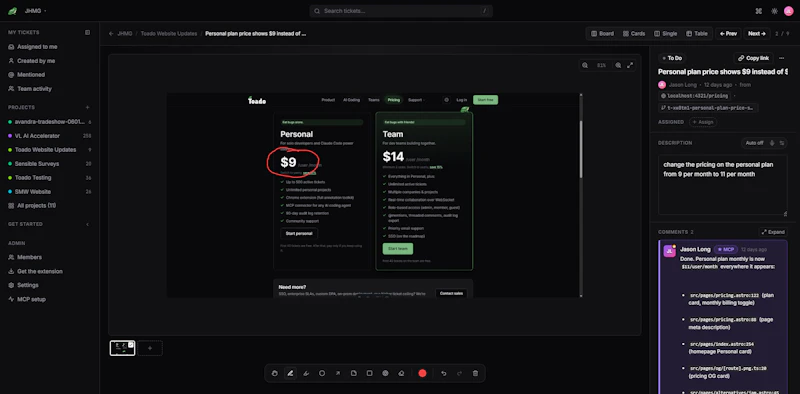Edit the ticket description text
Screen dimensions: 800x394
722,185
